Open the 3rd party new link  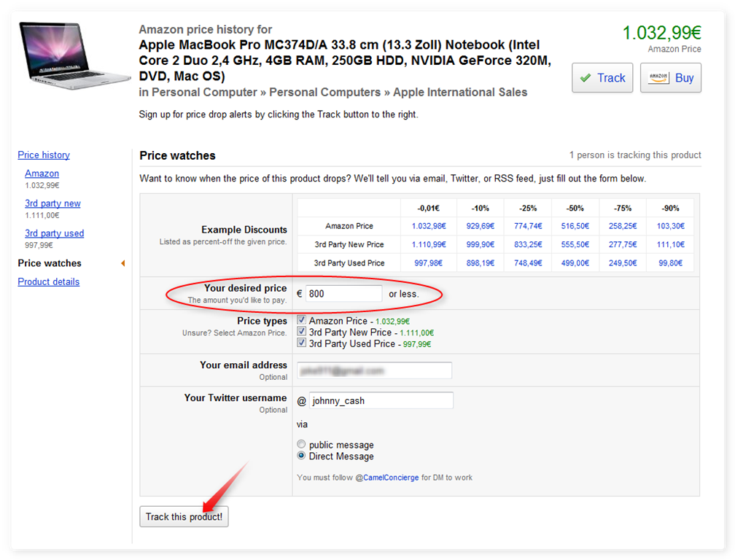[52, 203]
